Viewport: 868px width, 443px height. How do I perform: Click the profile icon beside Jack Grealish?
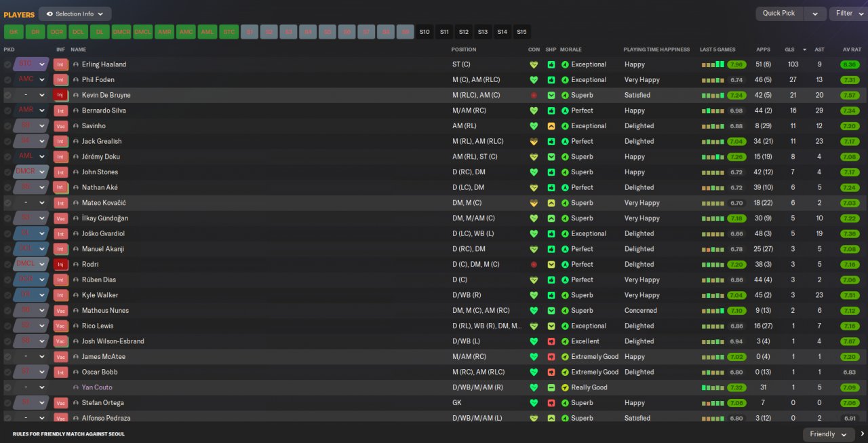tap(76, 142)
